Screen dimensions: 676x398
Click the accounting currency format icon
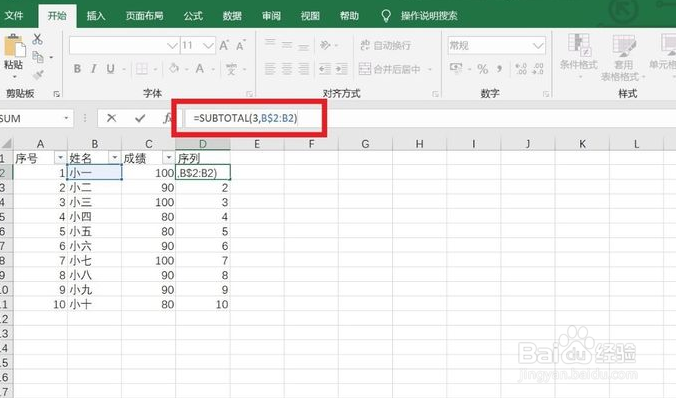[456, 69]
